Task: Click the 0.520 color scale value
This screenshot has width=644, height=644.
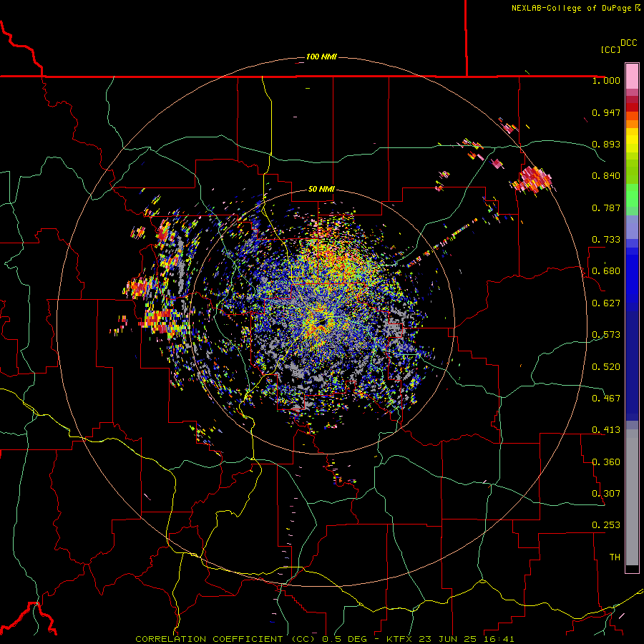Action: tap(606, 367)
